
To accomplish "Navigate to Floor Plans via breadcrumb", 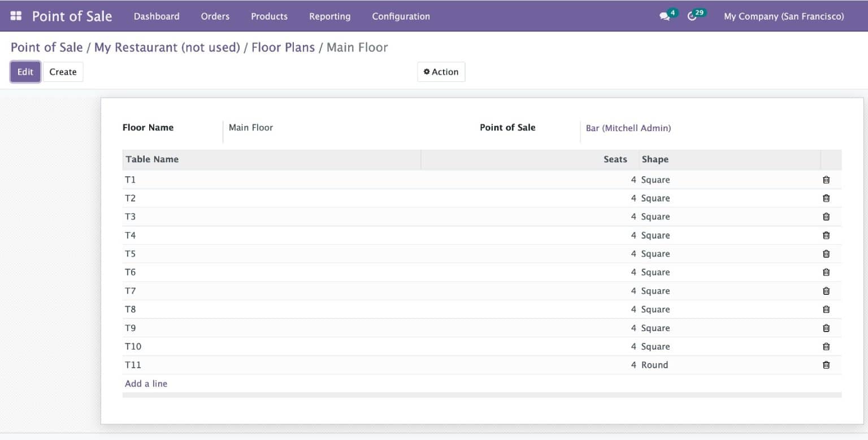I will tap(283, 47).
